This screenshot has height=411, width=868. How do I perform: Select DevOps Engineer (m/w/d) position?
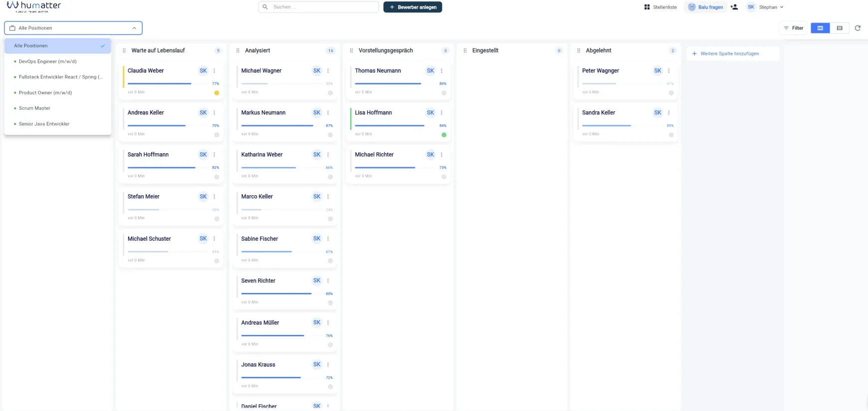tap(58, 61)
